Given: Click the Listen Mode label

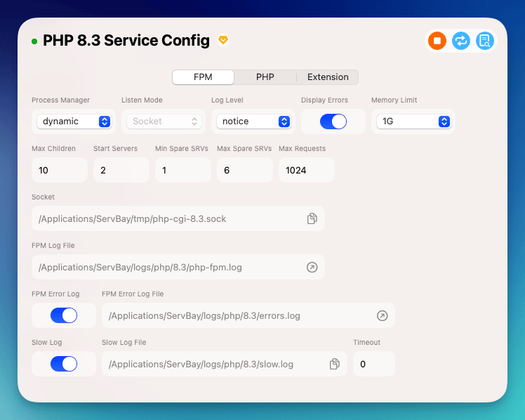Looking at the screenshot, I should (x=142, y=100).
